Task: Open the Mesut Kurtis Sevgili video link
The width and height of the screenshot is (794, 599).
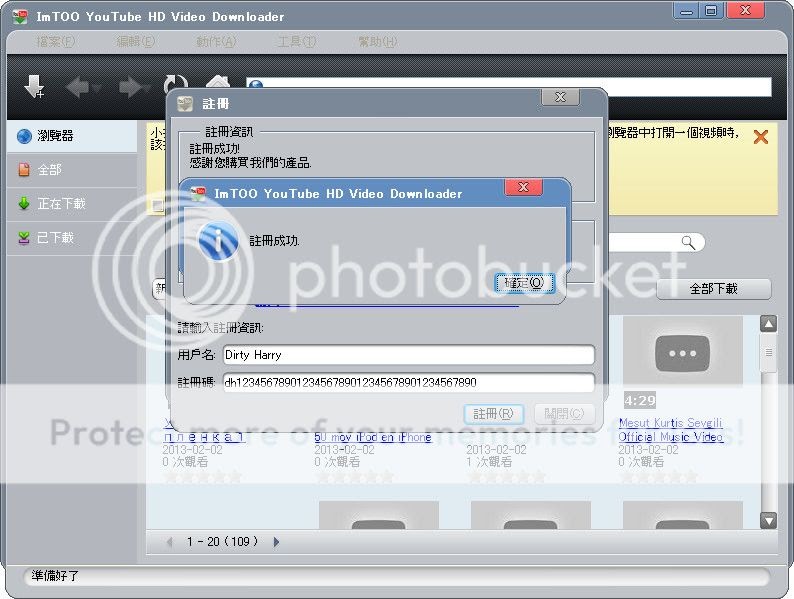Action: tap(670, 429)
